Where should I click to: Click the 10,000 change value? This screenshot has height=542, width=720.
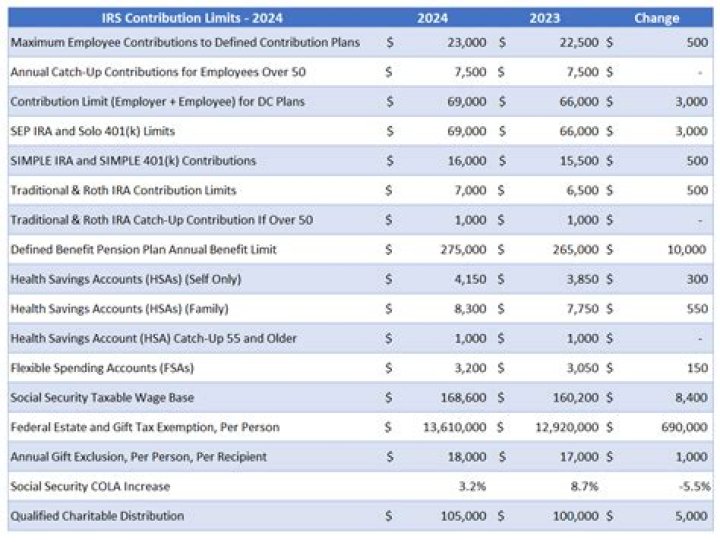click(x=687, y=249)
